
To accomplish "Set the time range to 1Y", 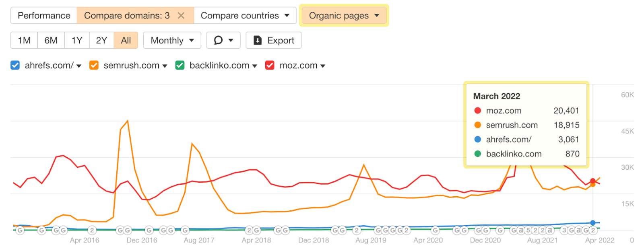I will [x=77, y=40].
